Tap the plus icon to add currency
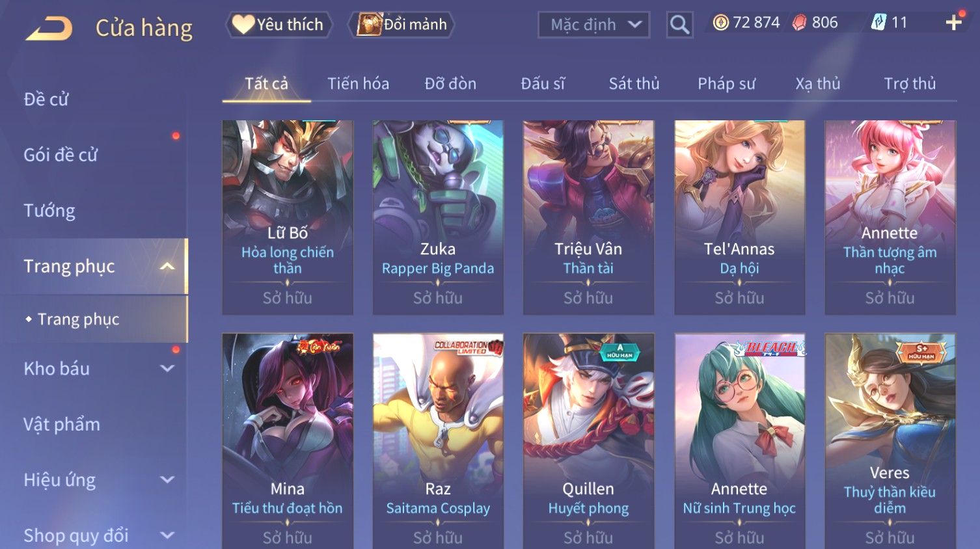 [953, 23]
